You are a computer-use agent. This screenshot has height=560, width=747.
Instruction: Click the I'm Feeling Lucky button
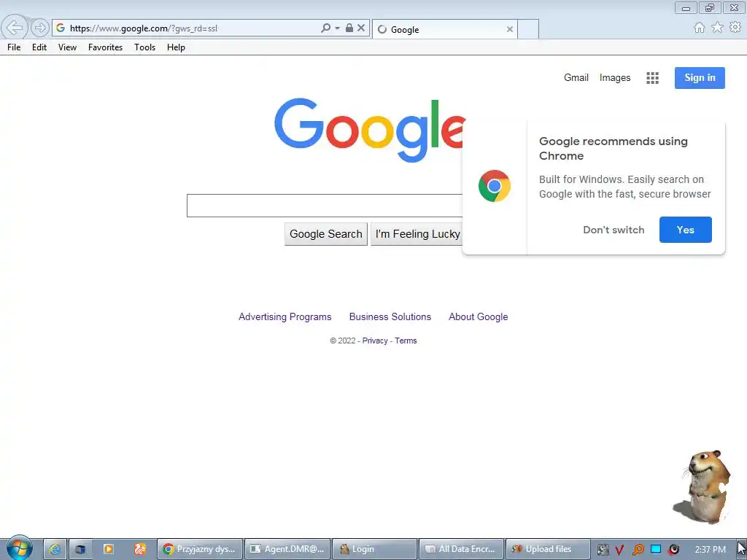417,234
